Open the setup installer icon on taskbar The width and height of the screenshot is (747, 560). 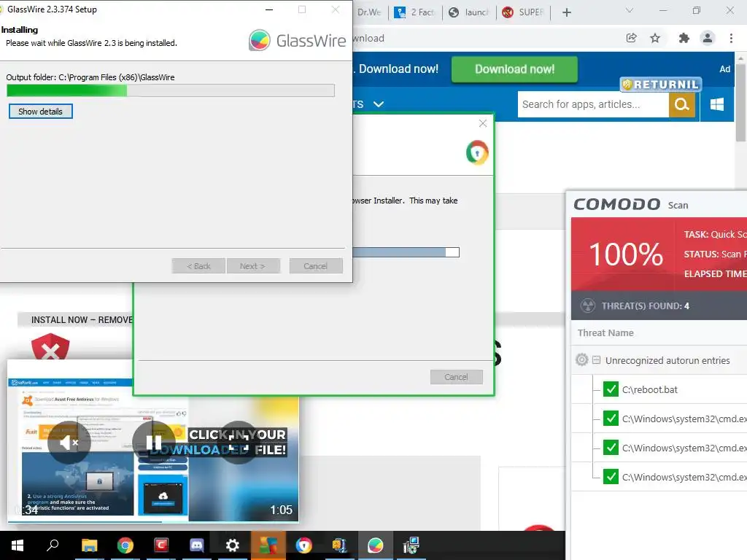(x=411, y=545)
